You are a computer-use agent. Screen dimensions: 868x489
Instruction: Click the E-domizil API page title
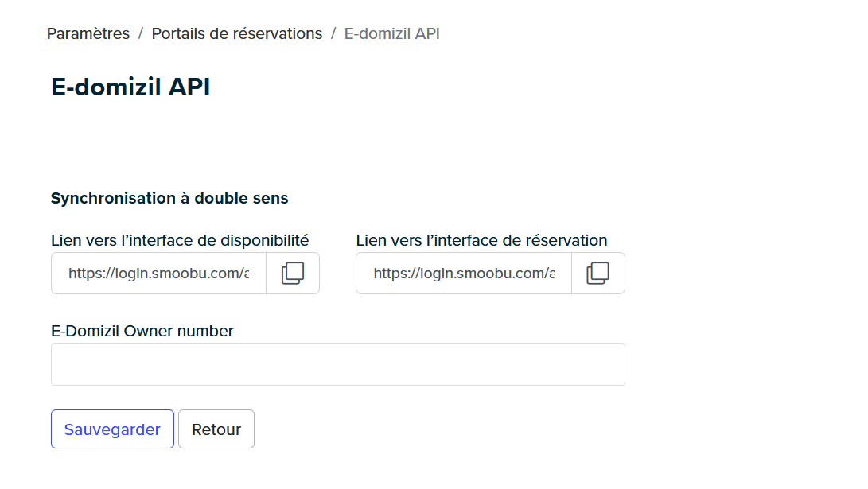pos(130,87)
